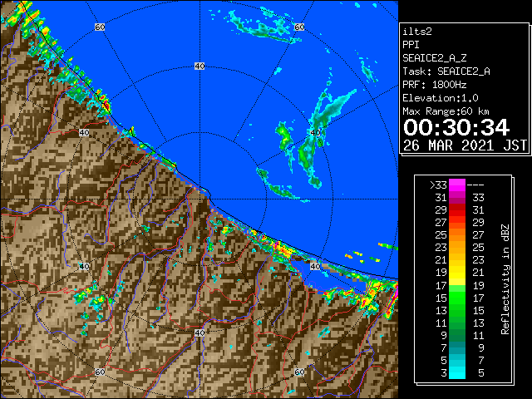
Task: Click the '3' value at legend bottom
Action: point(444,373)
